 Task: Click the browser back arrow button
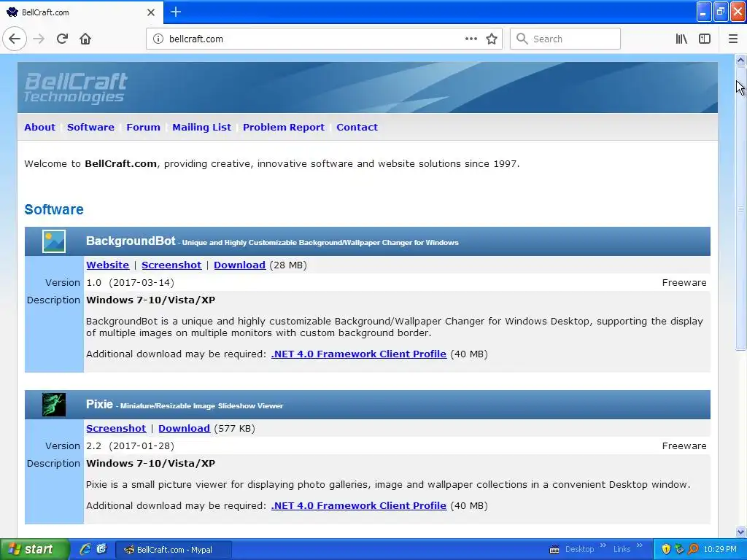15,39
